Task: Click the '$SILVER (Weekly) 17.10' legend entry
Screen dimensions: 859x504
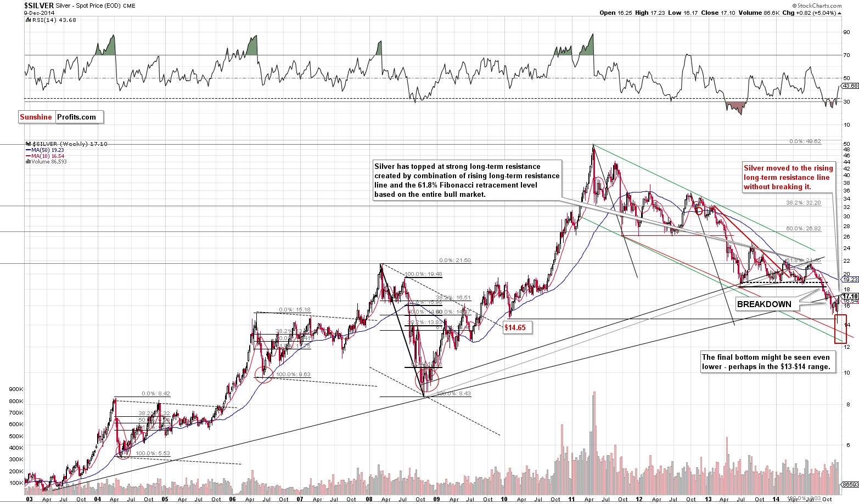Action: [x=66, y=144]
